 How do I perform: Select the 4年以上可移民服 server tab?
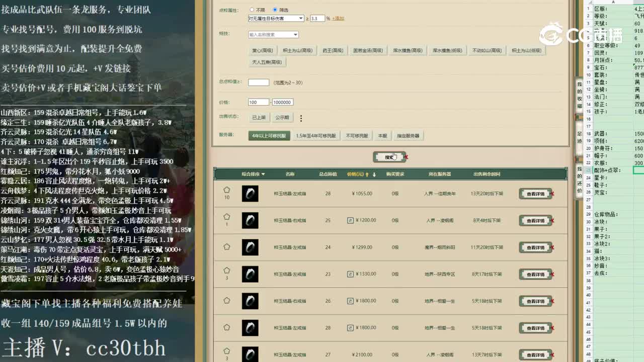(x=269, y=136)
